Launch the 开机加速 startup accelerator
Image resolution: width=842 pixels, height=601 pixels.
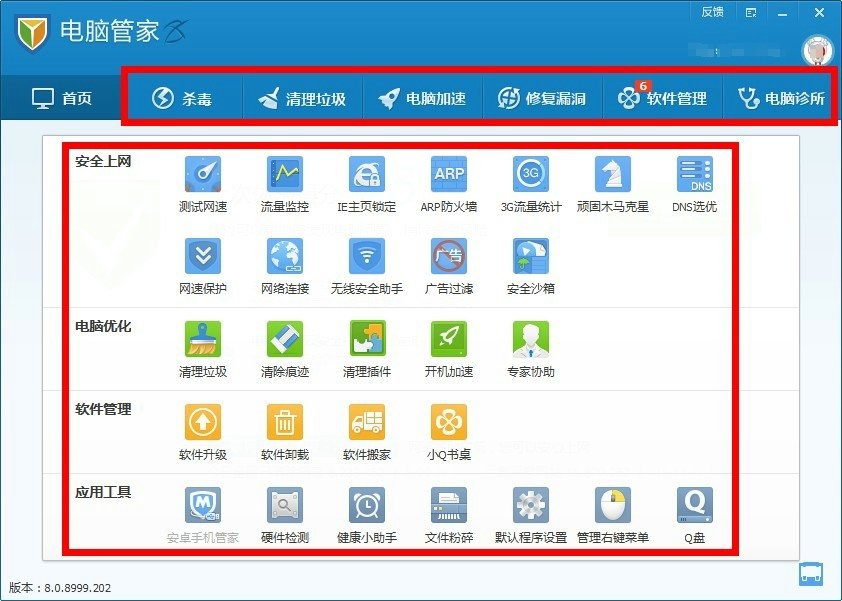pos(449,343)
